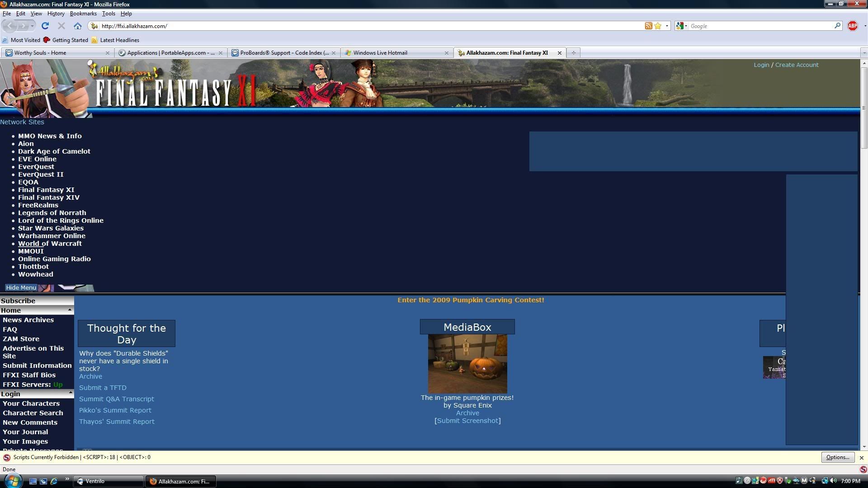Toggle the Hide Menu button

21,287
